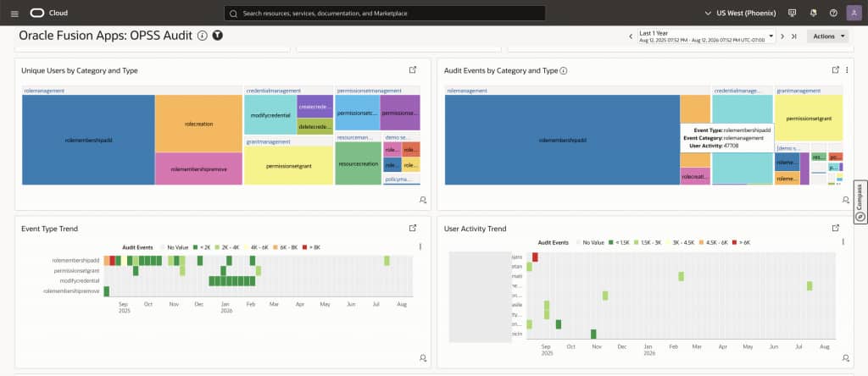Open the User Activity Trend chart options handle
The height and width of the screenshot is (376, 868).
(843, 242)
